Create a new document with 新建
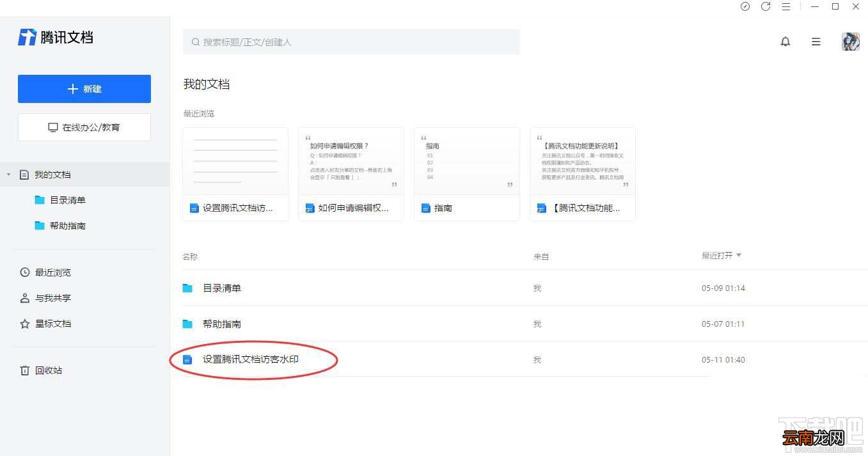Image resolution: width=868 pixels, height=456 pixels. tap(84, 89)
